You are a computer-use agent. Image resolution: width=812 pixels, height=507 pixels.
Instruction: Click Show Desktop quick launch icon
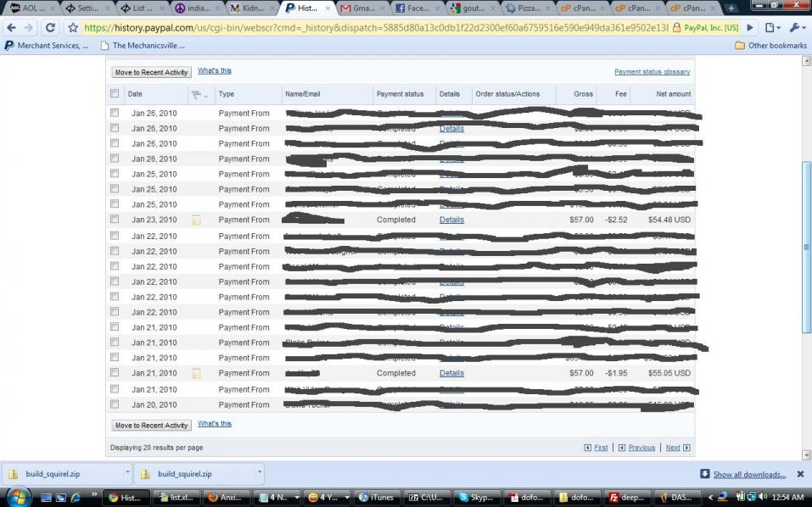pos(46,498)
